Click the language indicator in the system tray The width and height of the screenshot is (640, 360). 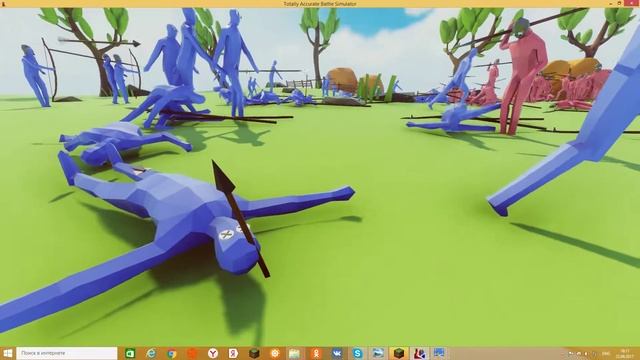606,353
